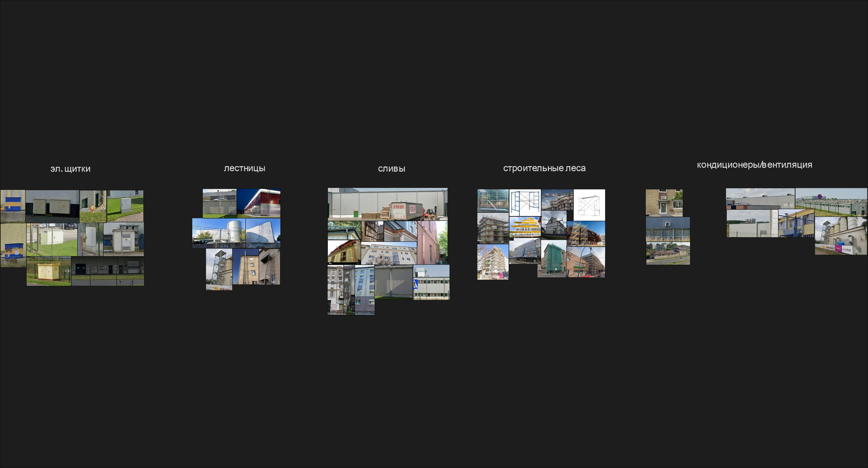This screenshot has width=868, height=468.
Task: Click the yellow scaffolding platforms facade image
Action: click(x=525, y=227)
